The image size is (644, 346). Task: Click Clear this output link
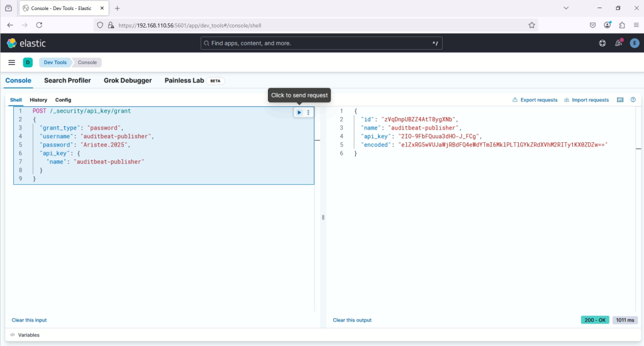coord(352,320)
